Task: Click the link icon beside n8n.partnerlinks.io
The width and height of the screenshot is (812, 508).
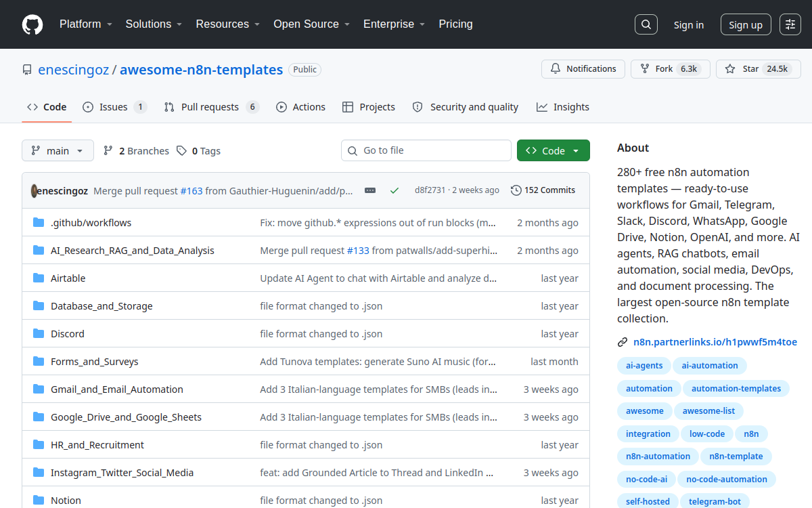Action: (x=623, y=342)
